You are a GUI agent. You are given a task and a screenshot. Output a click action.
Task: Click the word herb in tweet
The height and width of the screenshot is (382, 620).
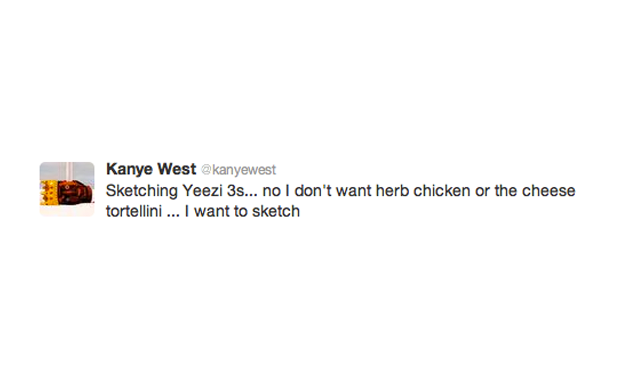coord(392,191)
